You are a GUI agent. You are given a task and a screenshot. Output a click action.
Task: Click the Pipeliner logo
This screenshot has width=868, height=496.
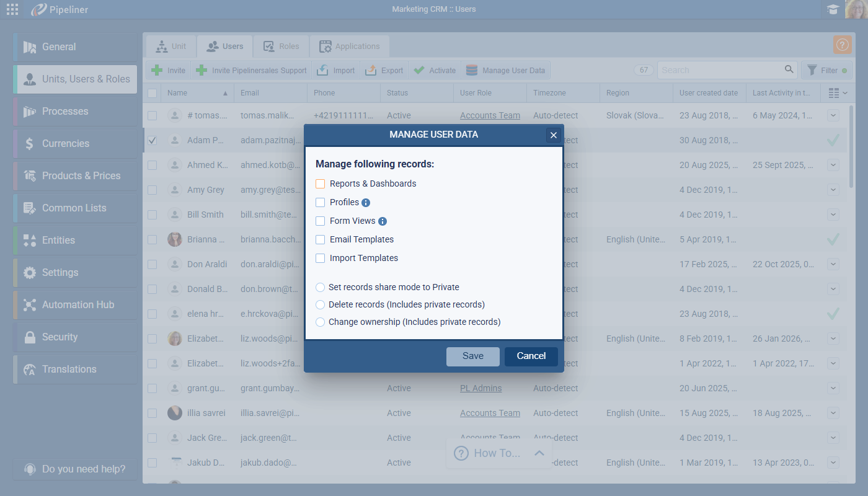pyautogui.click(x=60, y=9)
